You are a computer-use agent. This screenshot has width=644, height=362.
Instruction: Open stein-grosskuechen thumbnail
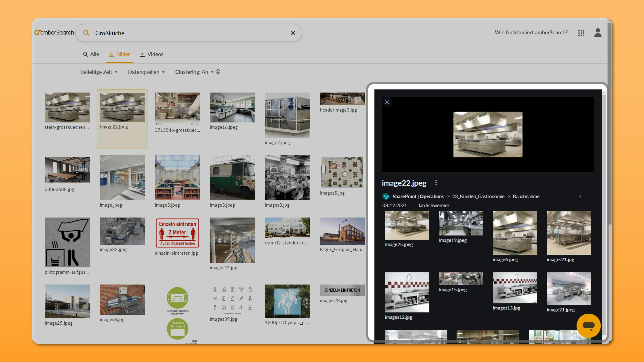point(67,107)
